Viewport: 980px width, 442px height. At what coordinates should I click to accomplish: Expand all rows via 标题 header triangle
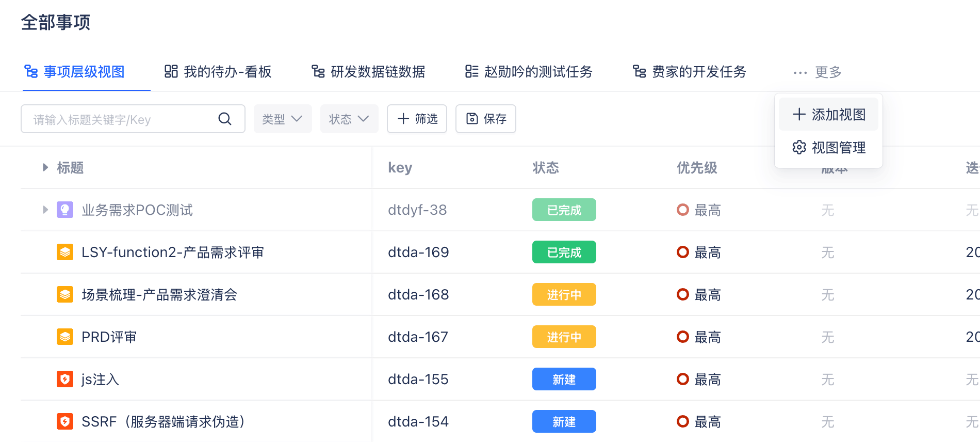(x=45, y=167)
